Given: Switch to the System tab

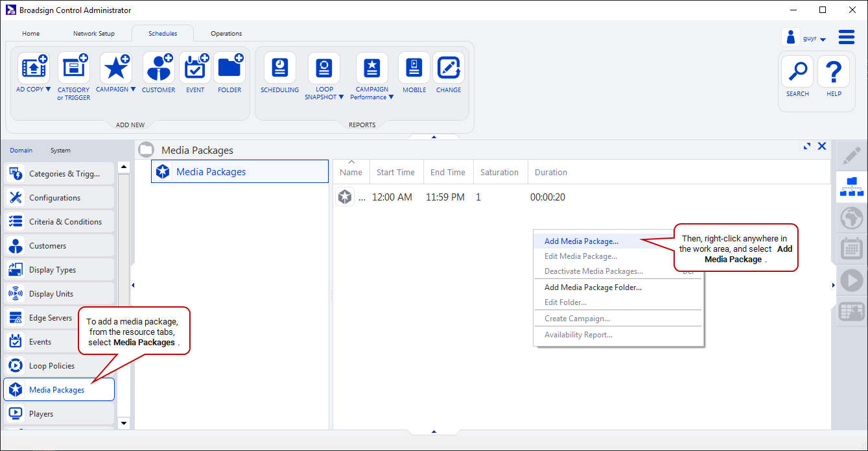Looking at the screenshot, I should (x=60, y=151).
